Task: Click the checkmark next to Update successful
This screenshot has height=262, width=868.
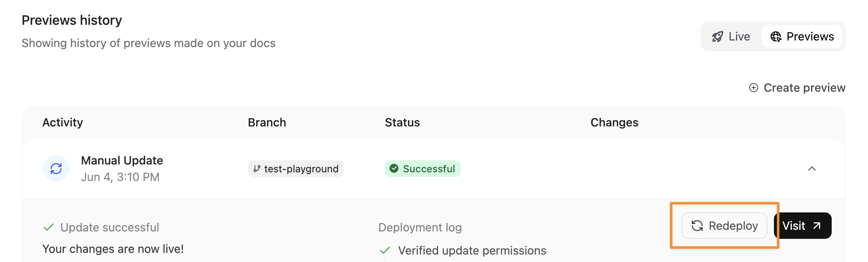Action: point(49,227)
